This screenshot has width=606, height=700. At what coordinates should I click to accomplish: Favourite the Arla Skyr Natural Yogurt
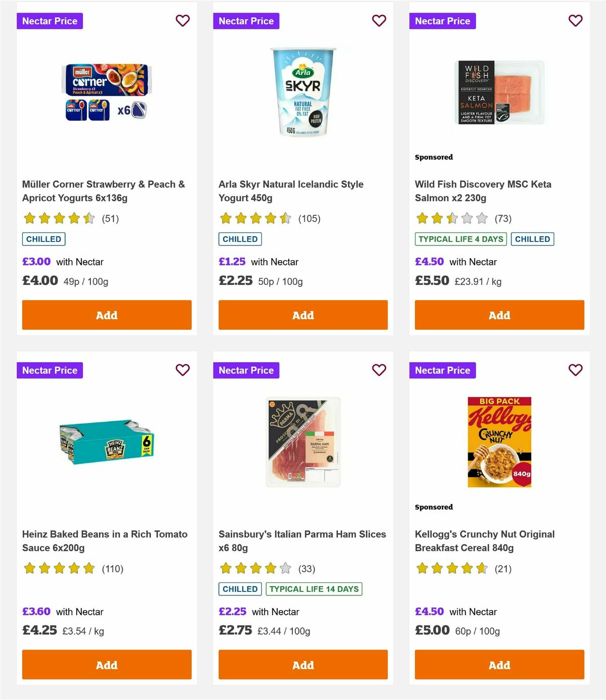(379, 21)
